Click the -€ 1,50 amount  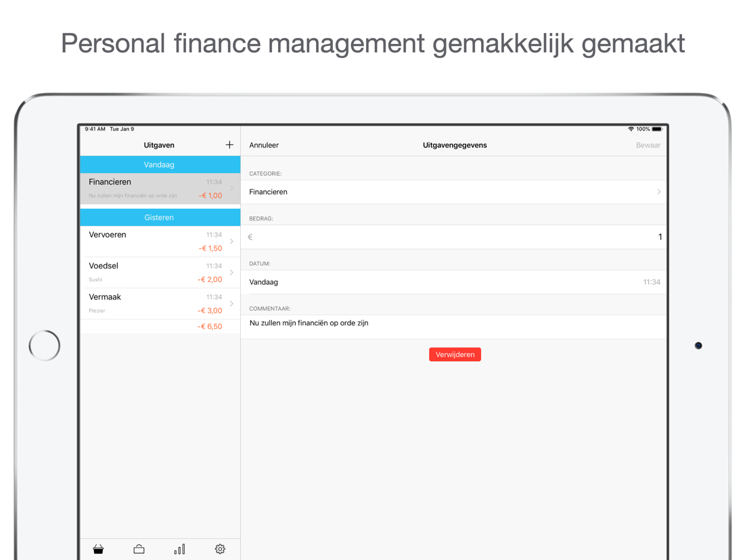210,249
